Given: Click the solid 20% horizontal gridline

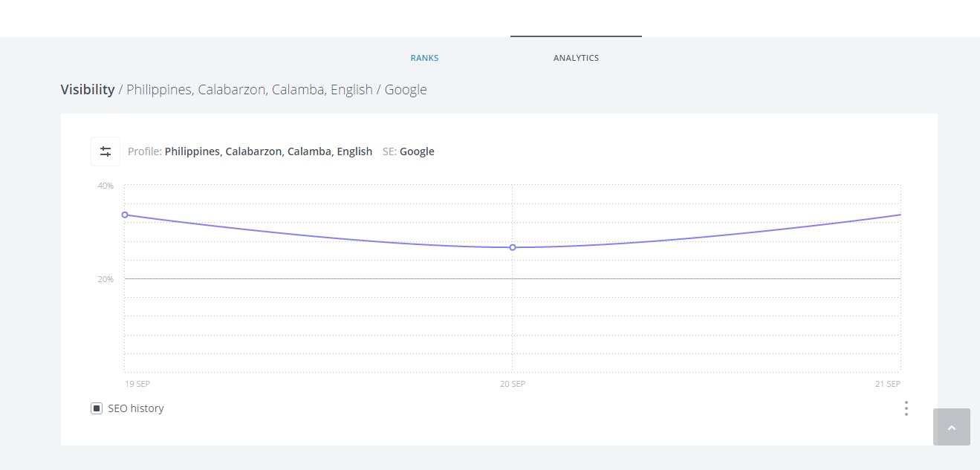Looking at the screenshot, I should (x=319, y=278).
